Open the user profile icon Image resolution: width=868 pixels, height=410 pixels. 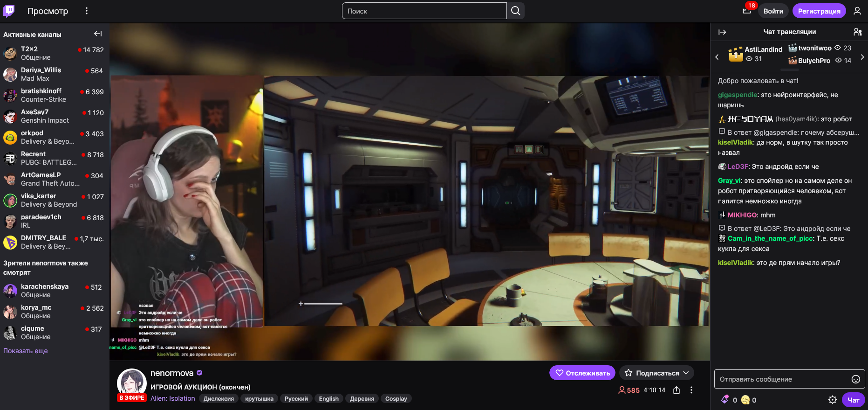point(857,11)
